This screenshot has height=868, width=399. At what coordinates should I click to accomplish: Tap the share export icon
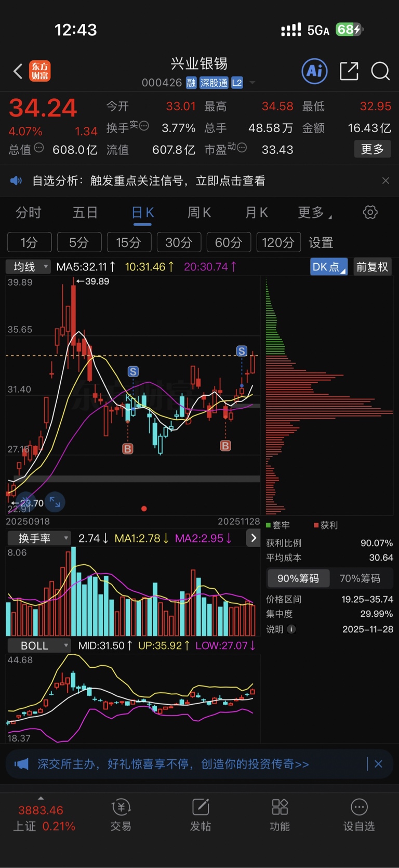click(349, 71)
